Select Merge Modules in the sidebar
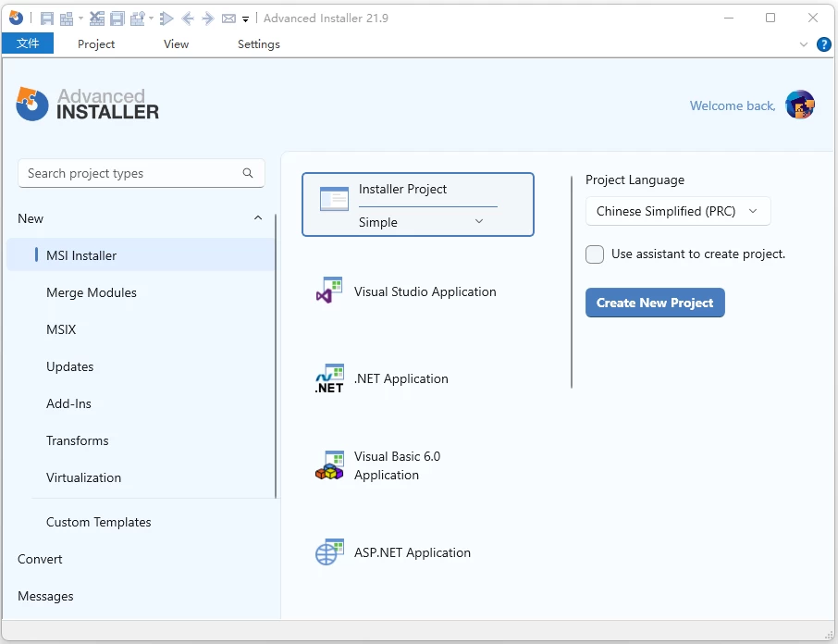 [92, 292]
